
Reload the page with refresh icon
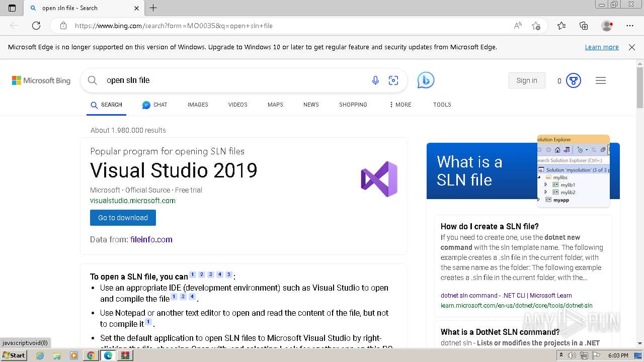36,26
